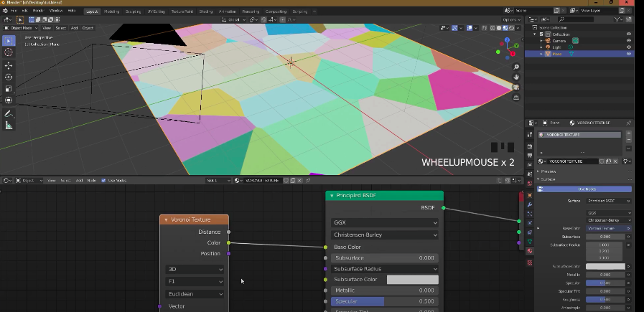Open the Material properties tab
This screenshot has height=312, width=644.
click(530, 251)
